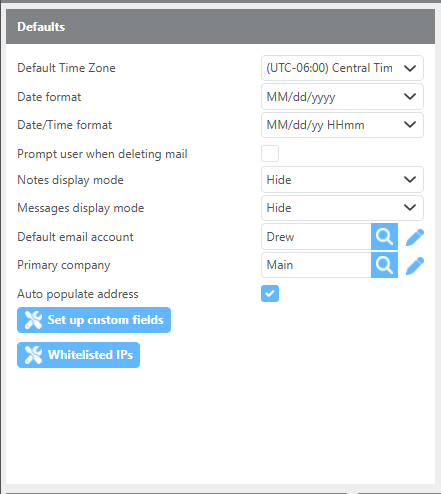Click the Set up custom fields button
Viewport: 441px width, 494px height.
point(94,320)
